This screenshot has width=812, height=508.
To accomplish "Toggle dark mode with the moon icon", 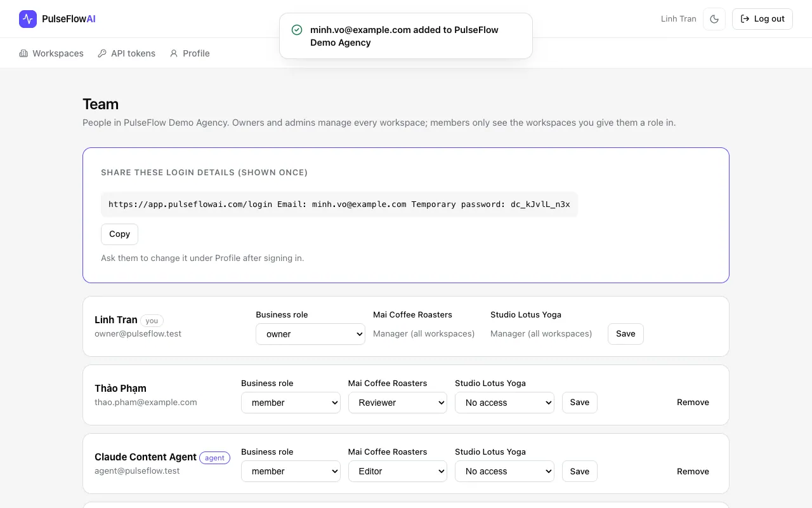I will click(714, 19).
